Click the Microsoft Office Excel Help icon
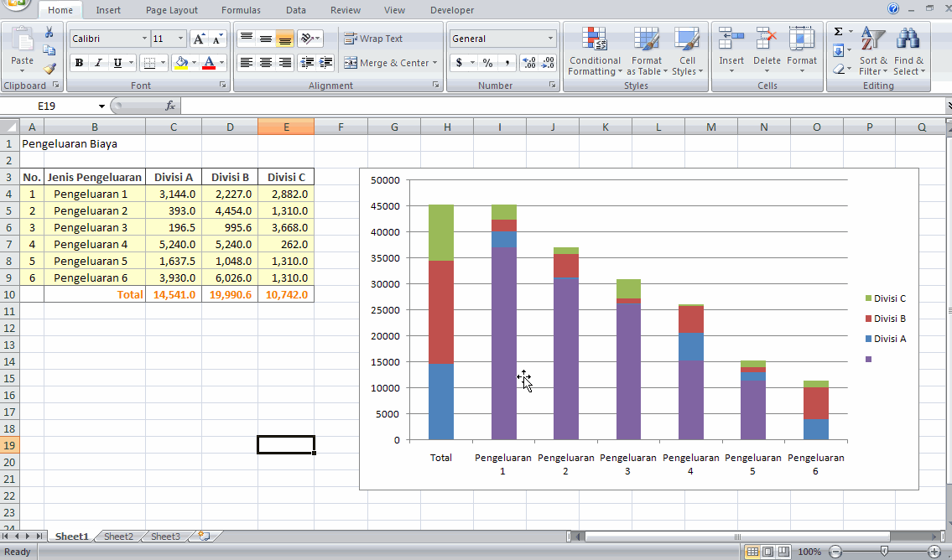The width and height of the screenshot is (952, 560). [x=893, y=8]
